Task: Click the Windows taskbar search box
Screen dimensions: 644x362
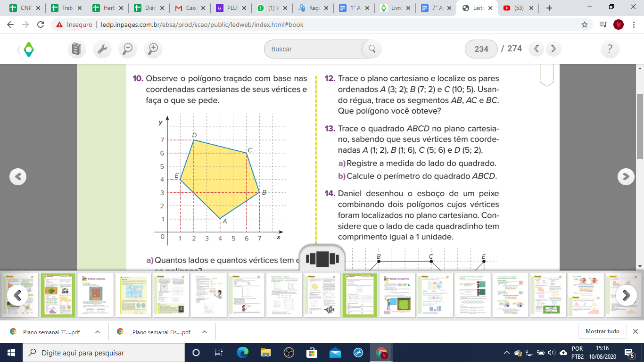Action: pyautogui.click(x=104, y=353)
